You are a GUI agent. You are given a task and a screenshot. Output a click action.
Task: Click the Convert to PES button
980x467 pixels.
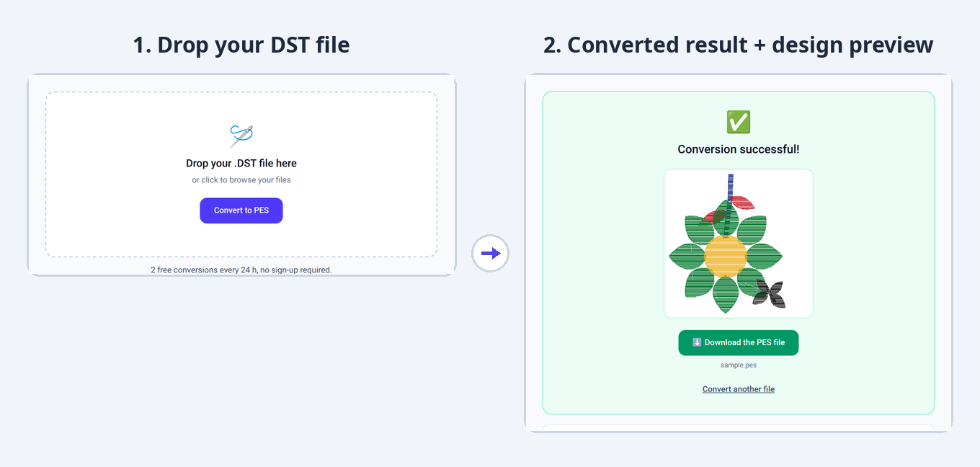[x=241, y=210]
